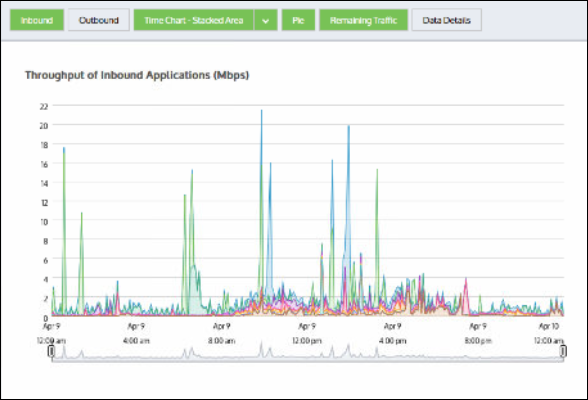This screenshot has height=400, width=588.
Task: Click the overview mini-chart navigator
Action: point(307,352)
